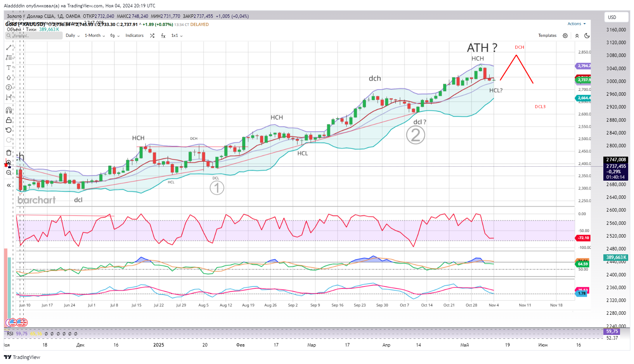Click the 389,663K volume axis label
This screenshot has width=634, height=364.
click(x=616, y=257)
